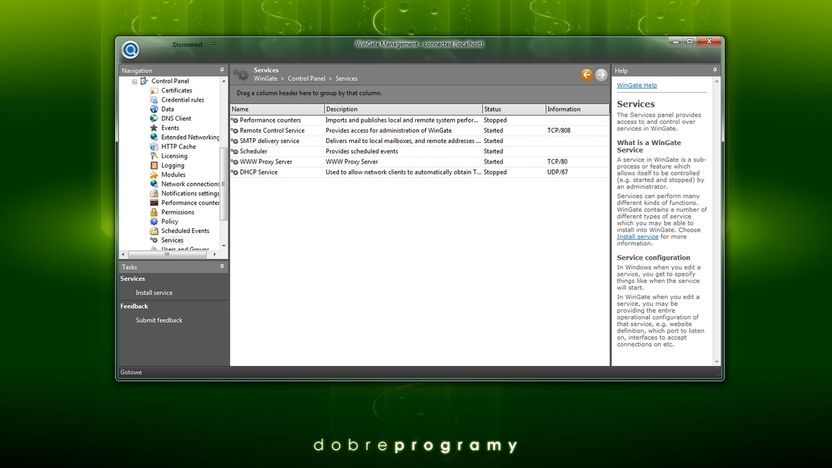
Task: Click the Navigation tree horizontal scrollbar
Action: coord(169,254)
